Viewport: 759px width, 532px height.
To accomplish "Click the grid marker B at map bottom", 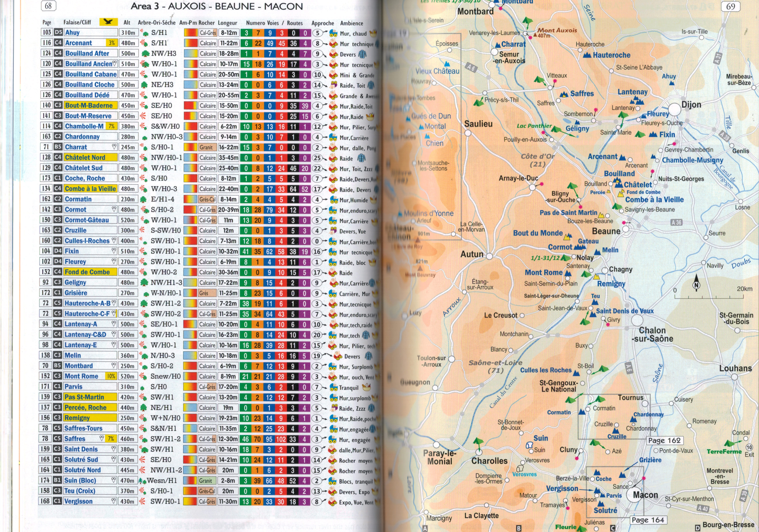I will pyautogui.click(x=519, y=528).
